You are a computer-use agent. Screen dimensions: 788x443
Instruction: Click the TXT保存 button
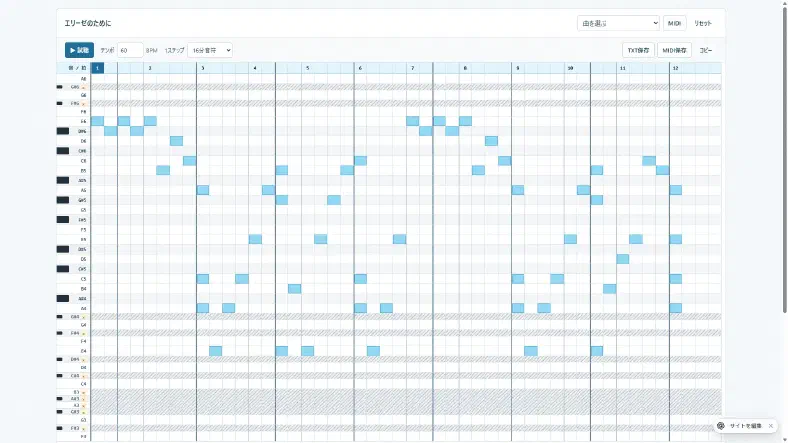pyautogui.click(x=638, y=50)
